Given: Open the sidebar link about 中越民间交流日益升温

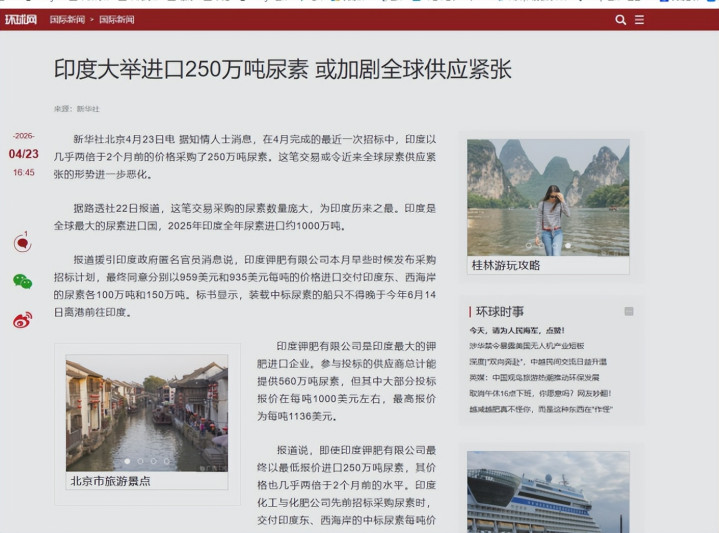Looking at the screenshot, I should [538, 361].
